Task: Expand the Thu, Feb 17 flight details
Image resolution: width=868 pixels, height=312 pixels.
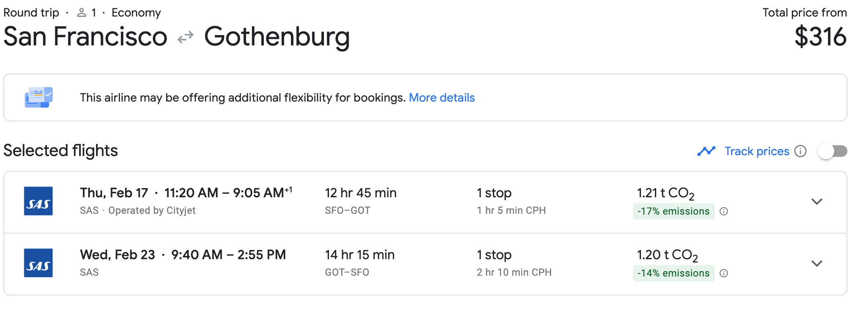Action: [x=816, y=202]
